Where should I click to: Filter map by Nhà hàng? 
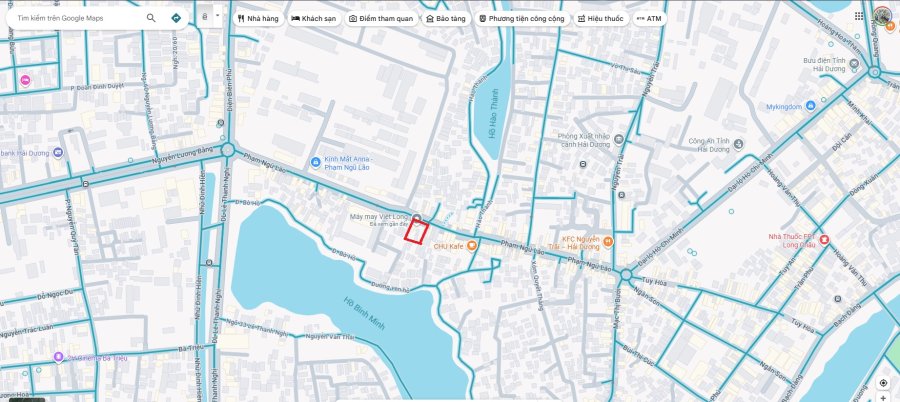click(257, 18)
